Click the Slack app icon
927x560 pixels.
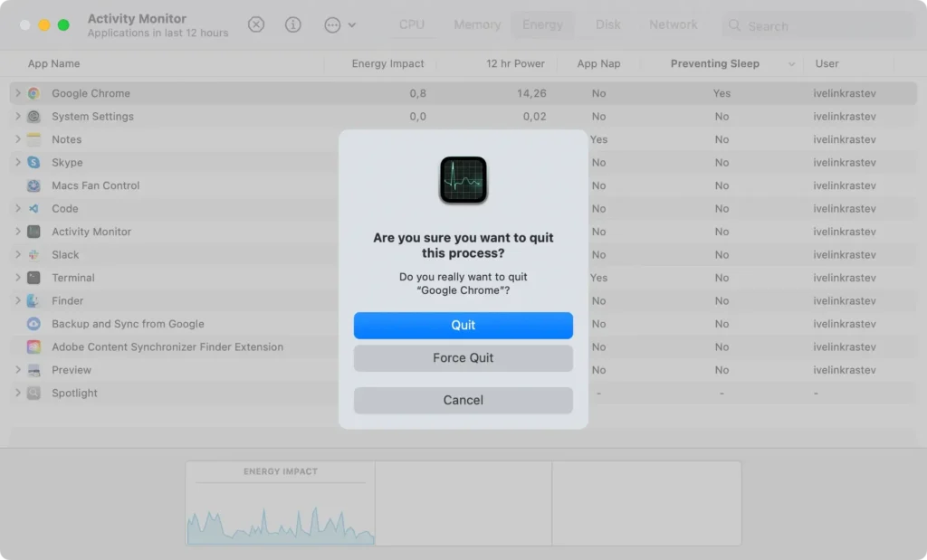click(x=33, y=254)
